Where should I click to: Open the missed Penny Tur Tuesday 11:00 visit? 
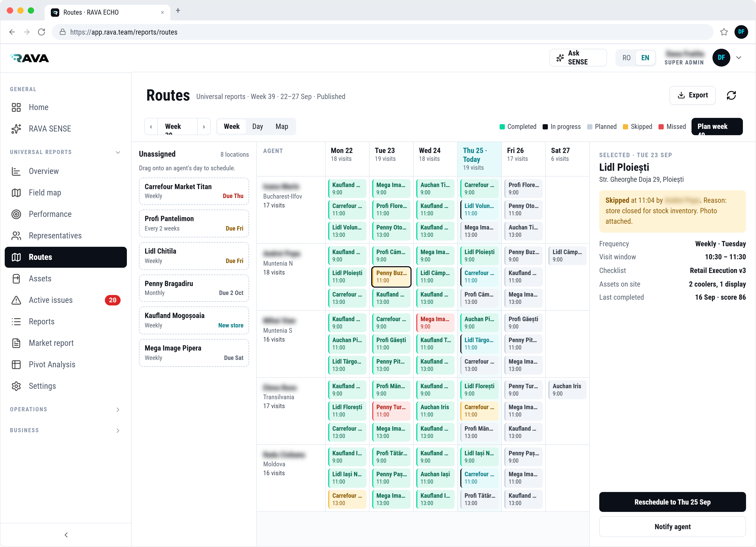click(391, 411)
